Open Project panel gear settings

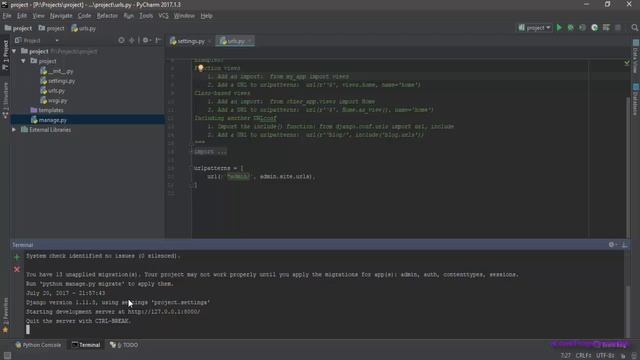146,40
